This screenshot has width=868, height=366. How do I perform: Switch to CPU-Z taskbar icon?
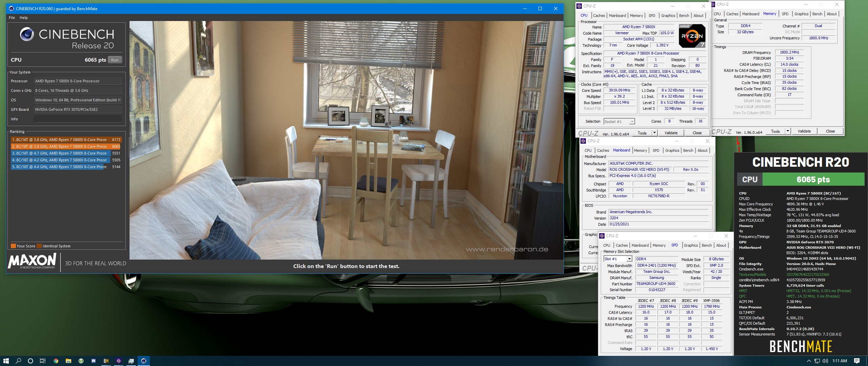(x=119, y=361)
